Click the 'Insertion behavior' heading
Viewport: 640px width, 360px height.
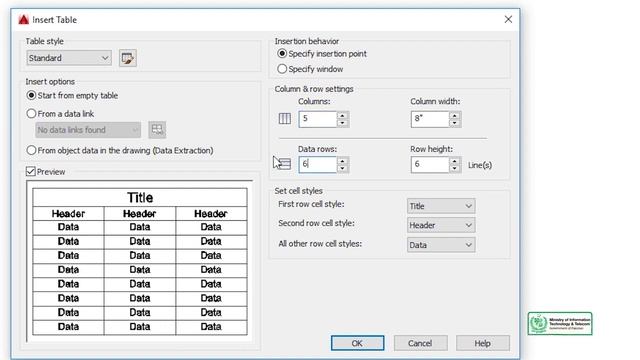tap(307, 41)
